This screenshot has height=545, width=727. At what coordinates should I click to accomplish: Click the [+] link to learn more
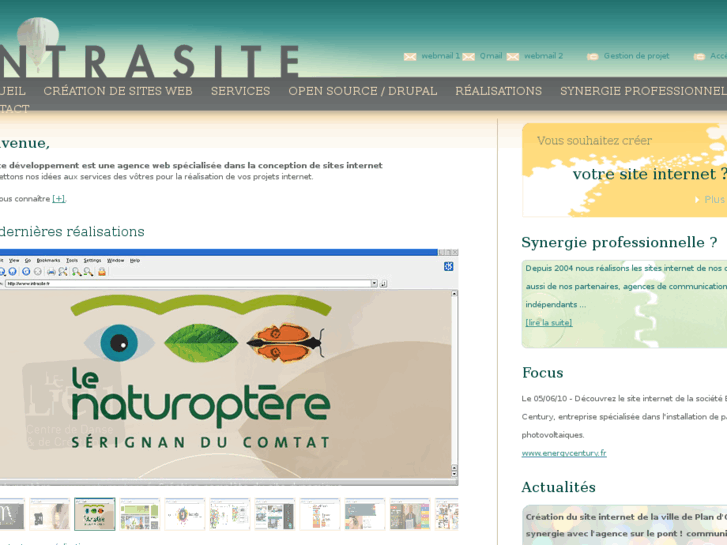coord(58,199)
